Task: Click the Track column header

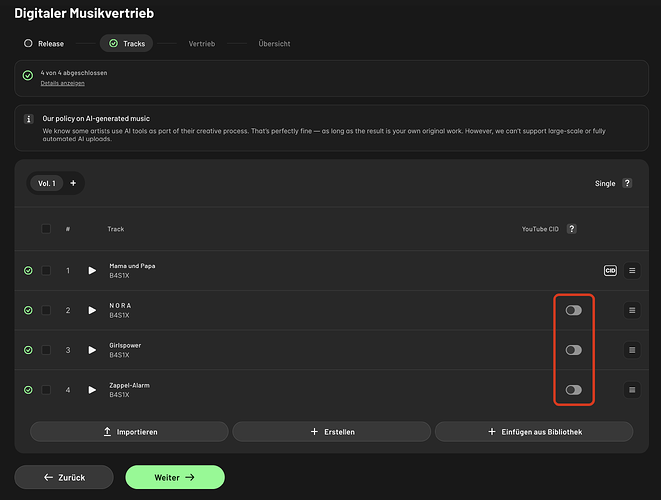Action: (116, 229)
